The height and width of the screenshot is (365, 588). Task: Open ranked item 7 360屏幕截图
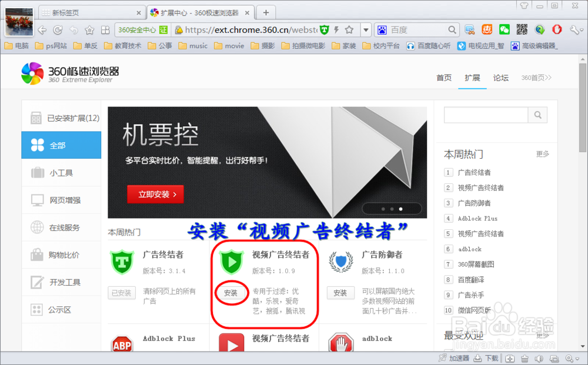click(476, 264)
